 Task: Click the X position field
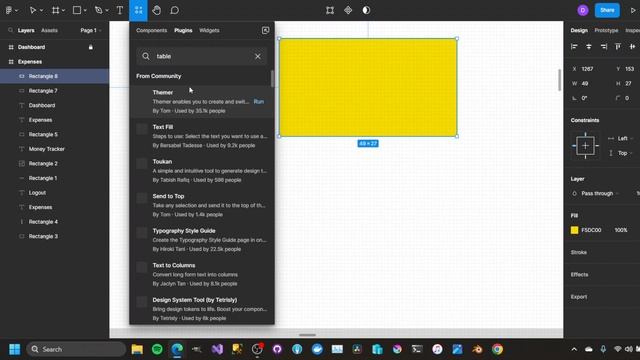pyautogui.click(x=587, y=69)
